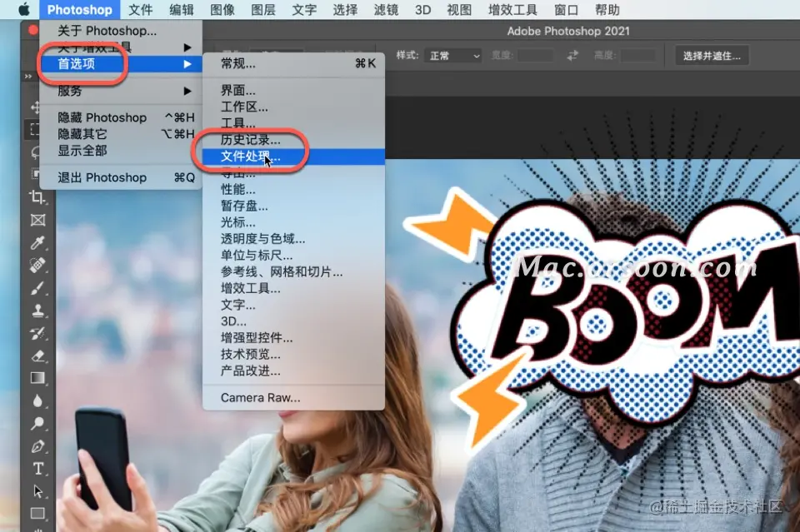Select the Horizontal Type tool
The height and width of the screenshot is (532, 800).
(37, 469)
